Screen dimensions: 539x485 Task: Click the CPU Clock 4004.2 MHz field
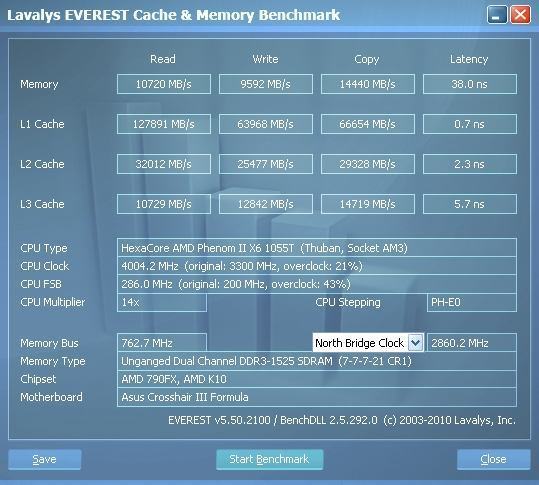coord(317,266)
